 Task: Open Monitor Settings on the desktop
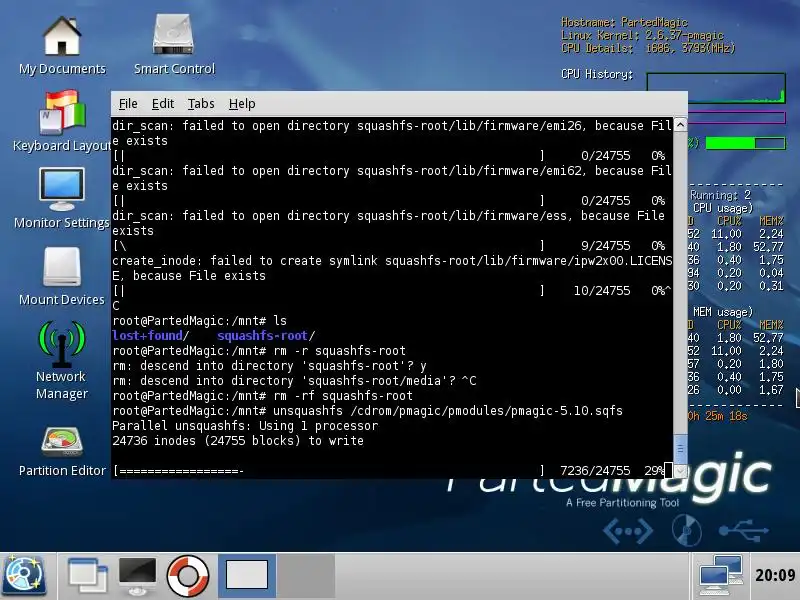point(62,199)
